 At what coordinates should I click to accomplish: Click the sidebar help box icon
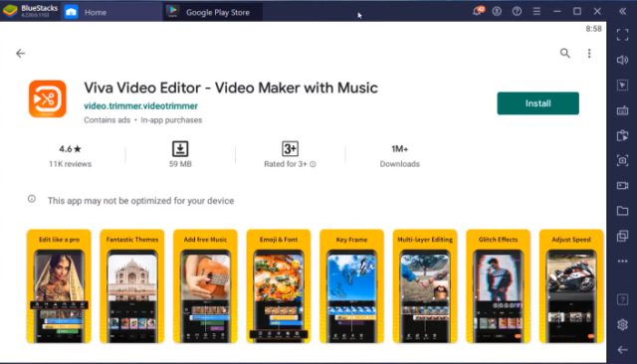tap(622, 299)
